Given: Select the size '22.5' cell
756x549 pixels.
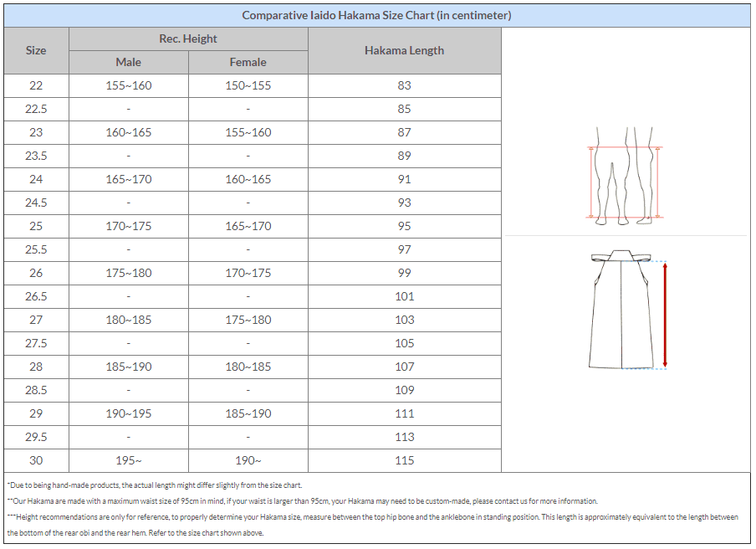Looking at the screenshot, I should click(36, 109).
